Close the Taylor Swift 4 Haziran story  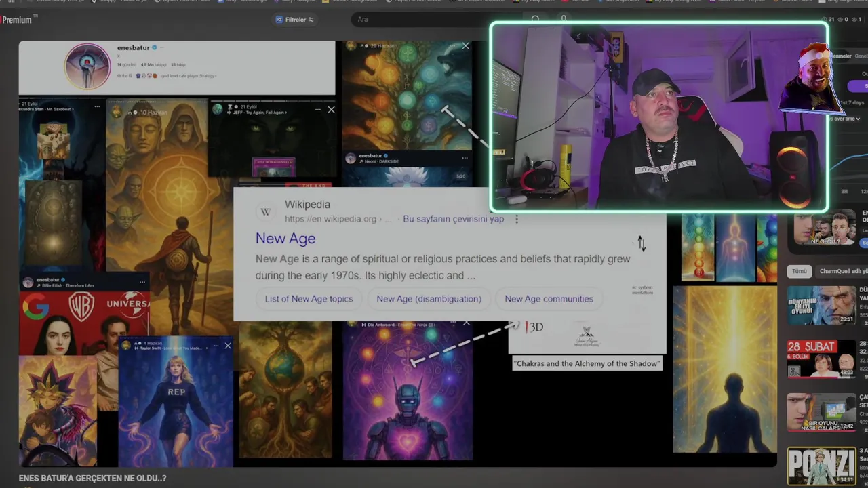tap(228, 346)
